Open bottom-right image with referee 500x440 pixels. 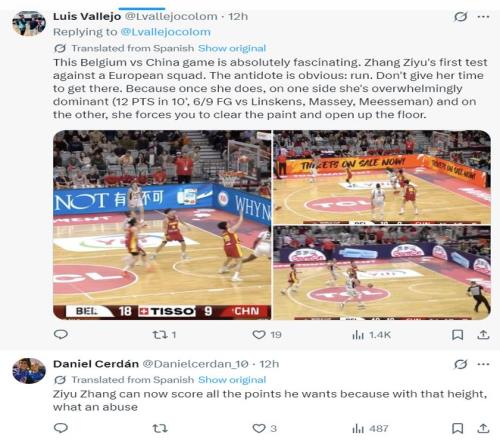tap(382, 273)
